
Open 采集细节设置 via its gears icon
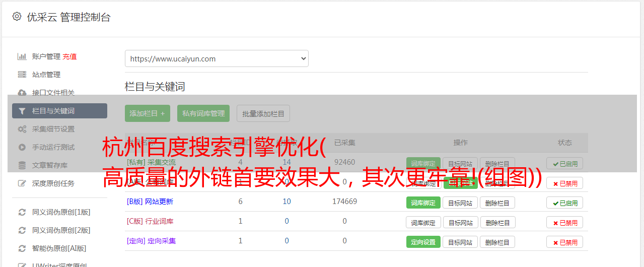(22, 129)
